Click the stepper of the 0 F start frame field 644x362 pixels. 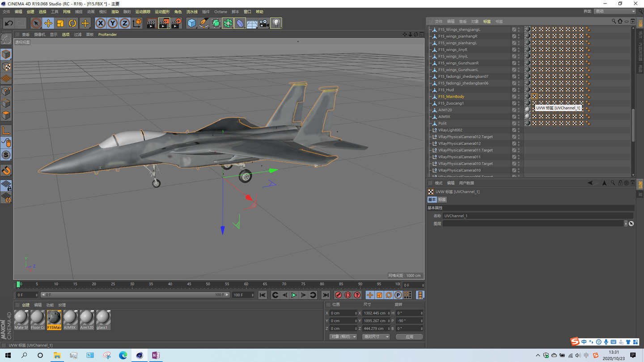coord(37,295)
